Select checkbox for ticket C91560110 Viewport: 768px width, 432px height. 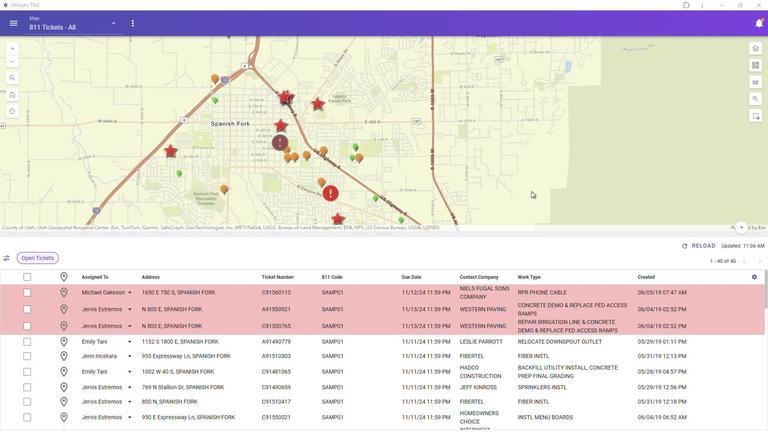[x=27, y=293]
